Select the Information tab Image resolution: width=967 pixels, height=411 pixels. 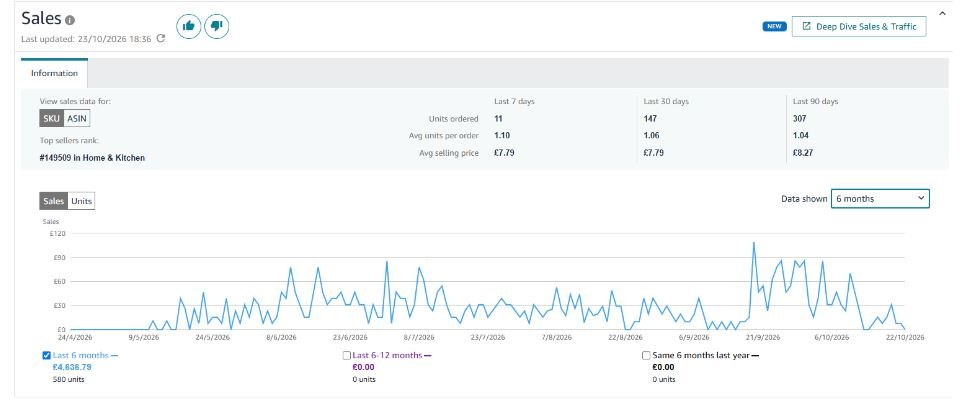click(54, 73)
